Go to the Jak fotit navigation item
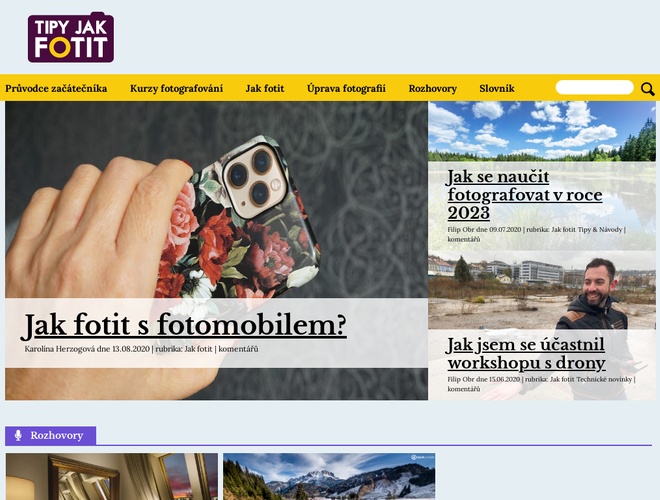This screenshot has width=660, height=500. coord(265,88)
